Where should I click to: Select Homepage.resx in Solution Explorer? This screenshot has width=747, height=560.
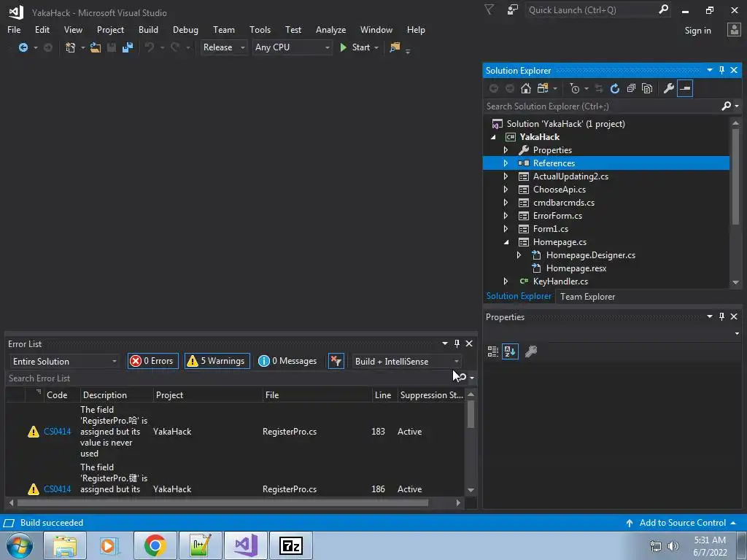tap(576, 268)
